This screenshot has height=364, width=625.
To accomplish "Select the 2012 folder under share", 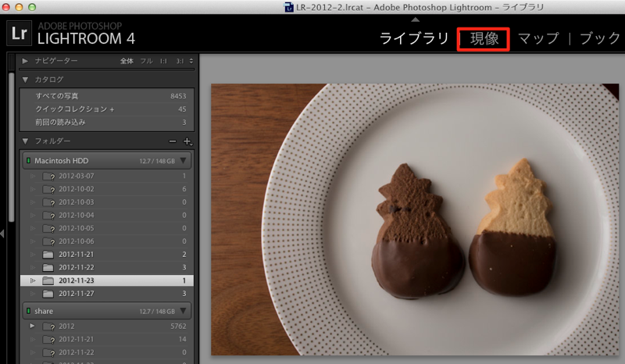I will [107, 327].
